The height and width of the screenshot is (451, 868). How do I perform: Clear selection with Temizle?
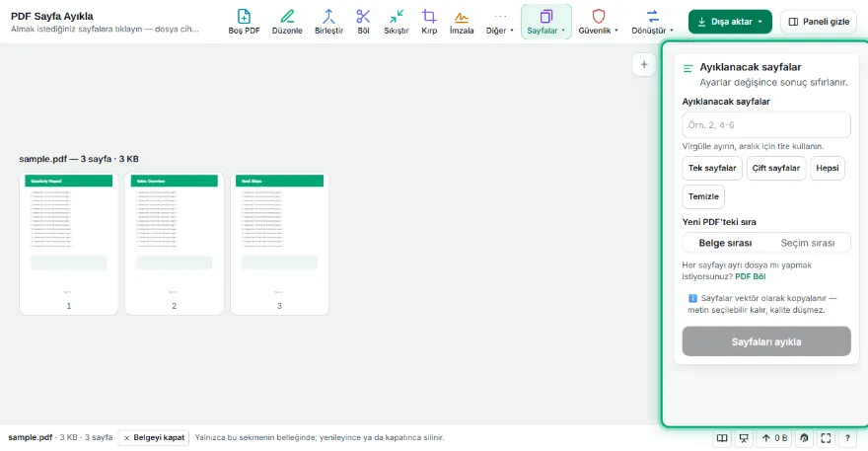(703, 196)
